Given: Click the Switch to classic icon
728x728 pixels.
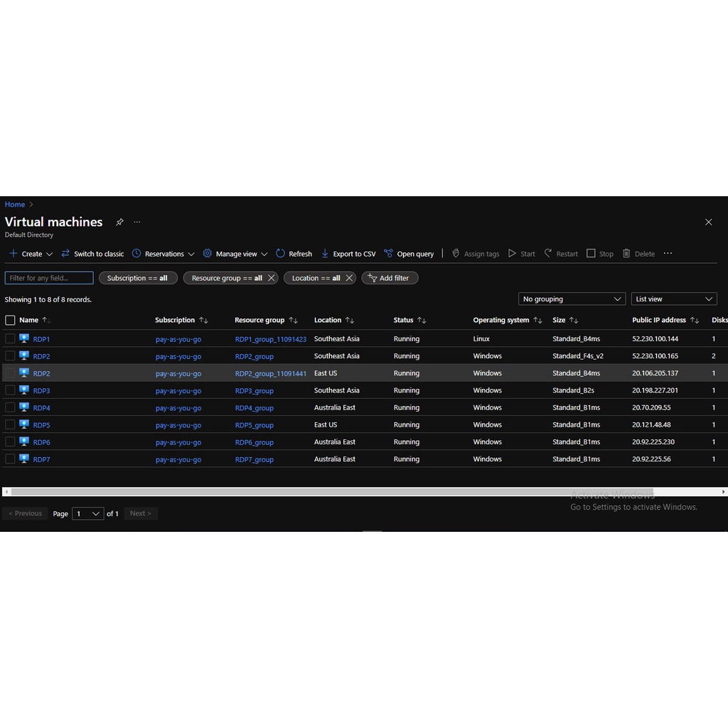Looking at the screenshot, I should pos(65,254).
